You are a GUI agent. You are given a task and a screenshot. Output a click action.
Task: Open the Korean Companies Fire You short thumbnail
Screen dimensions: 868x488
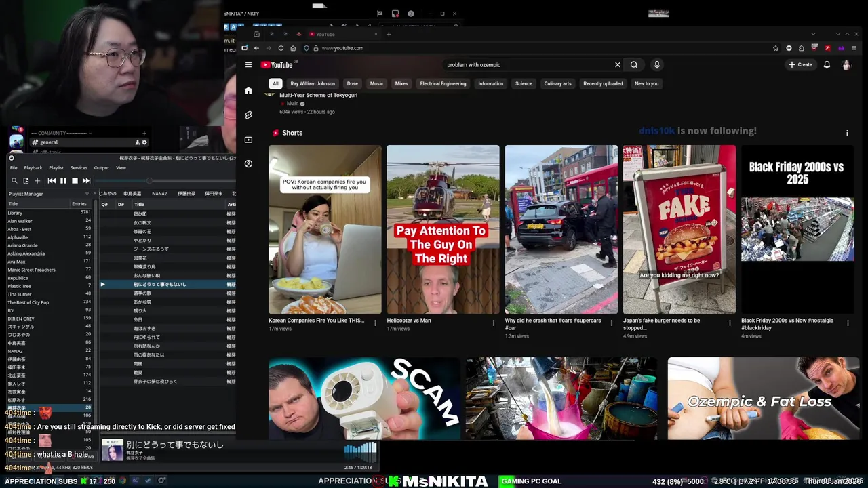325,229
